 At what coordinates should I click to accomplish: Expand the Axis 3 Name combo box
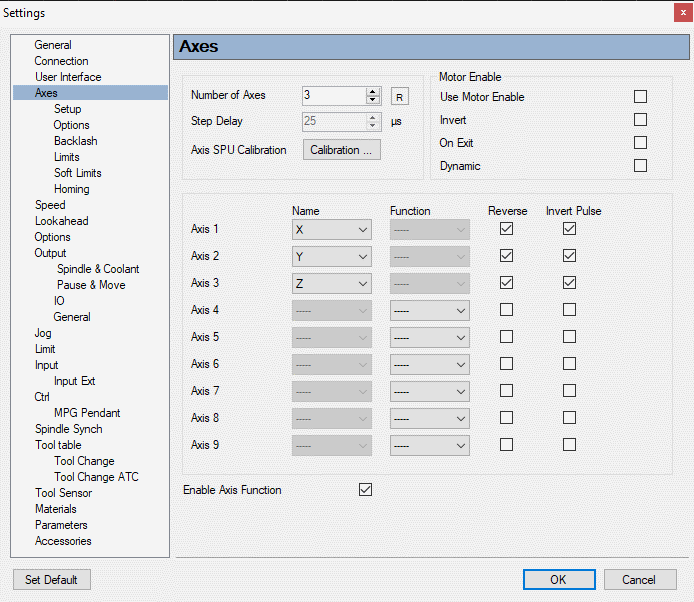click(x=332, y=283)
